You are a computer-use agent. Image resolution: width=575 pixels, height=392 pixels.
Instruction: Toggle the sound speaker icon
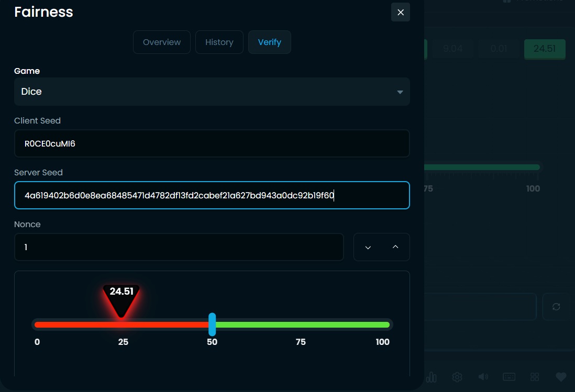click(x=483, y=377)
